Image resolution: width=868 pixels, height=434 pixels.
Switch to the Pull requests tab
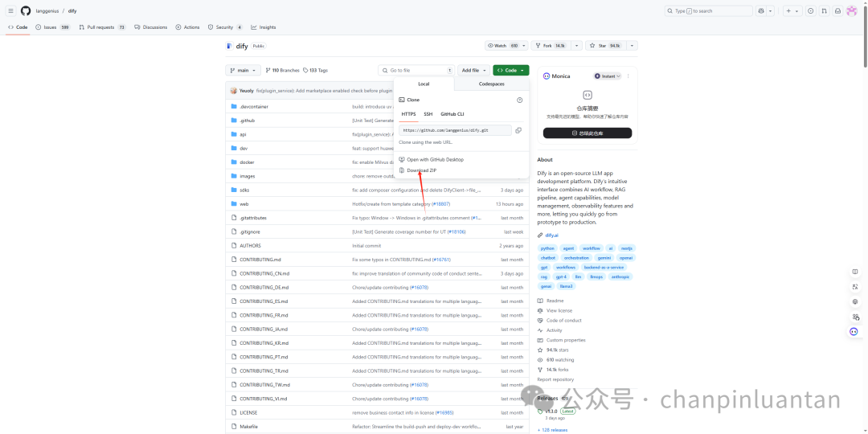pyautogui.click(x=102, y=27)
